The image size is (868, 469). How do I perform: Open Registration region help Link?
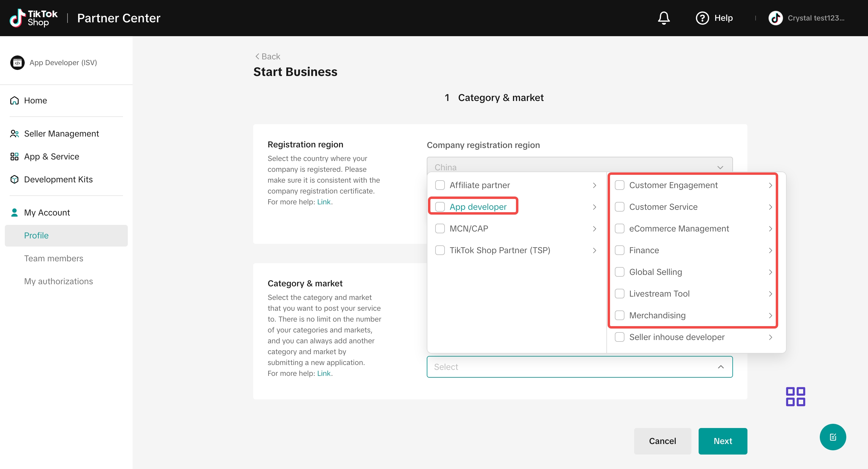pos(323,201)
